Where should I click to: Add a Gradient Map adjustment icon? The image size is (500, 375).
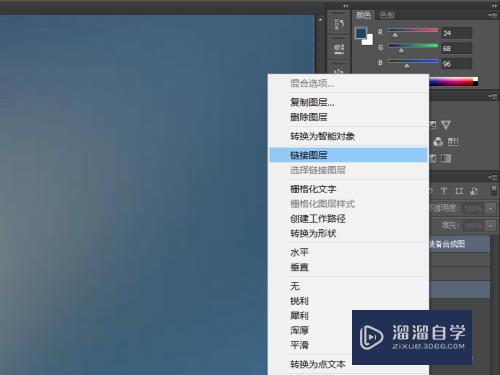[446, 158]
